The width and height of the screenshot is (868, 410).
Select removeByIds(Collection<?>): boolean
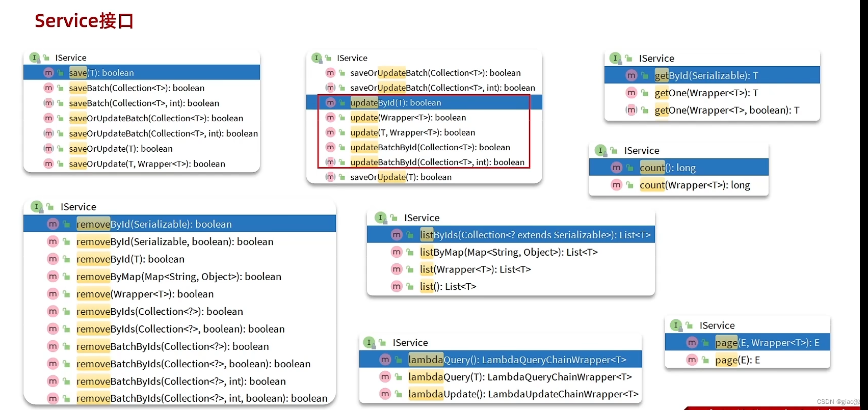pyautogui.click(x=160, y=311)
